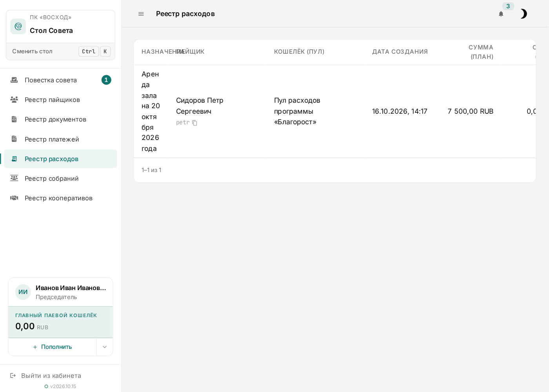Copy username petr with copy icon
The width and height of the screenshot is (549, 392).
pos(195,123)
